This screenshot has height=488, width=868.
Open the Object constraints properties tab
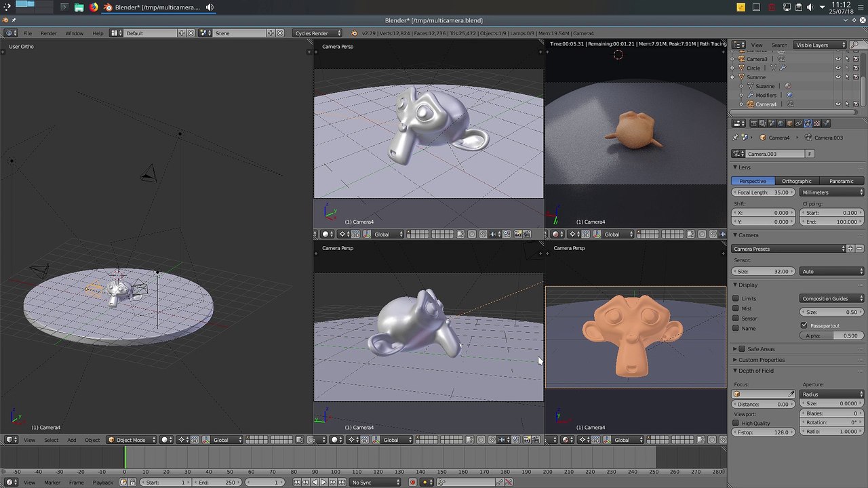(798, 123)
